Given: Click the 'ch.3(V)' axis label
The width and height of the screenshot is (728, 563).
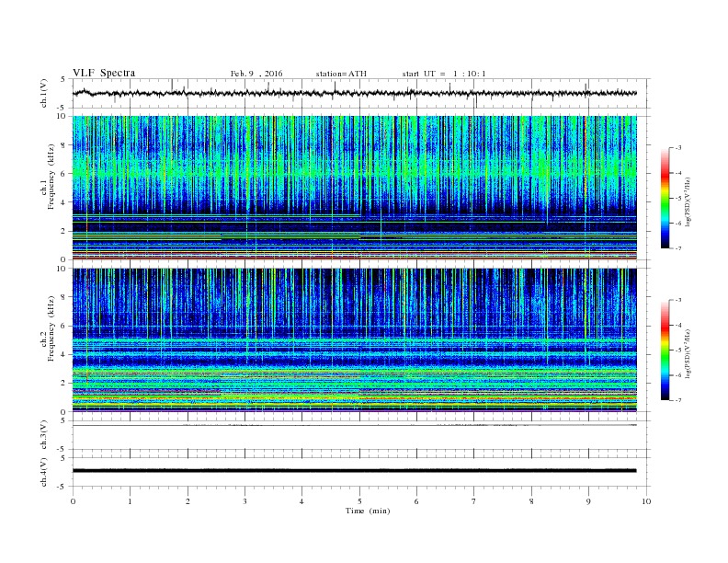Looking at the screenshot, I should point(44,435).
